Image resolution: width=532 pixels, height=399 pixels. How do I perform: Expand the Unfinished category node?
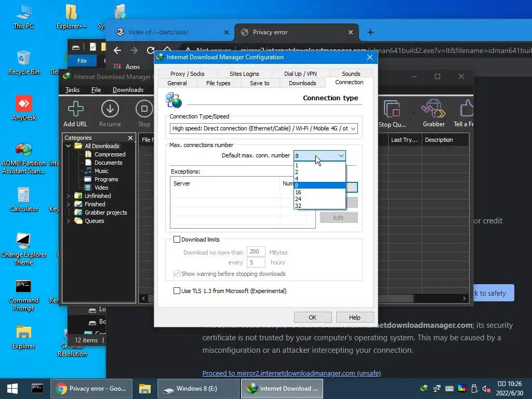68,196
